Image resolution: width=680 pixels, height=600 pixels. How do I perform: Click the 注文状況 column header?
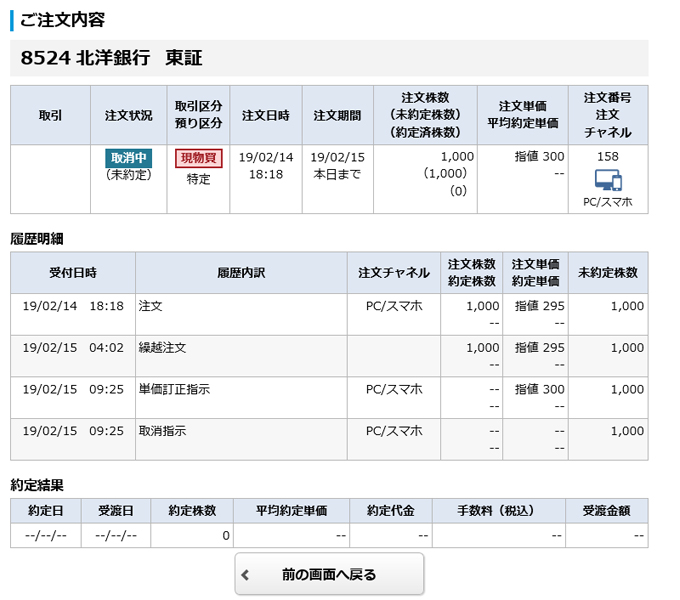pyautogui.click(x=128, y=115)
